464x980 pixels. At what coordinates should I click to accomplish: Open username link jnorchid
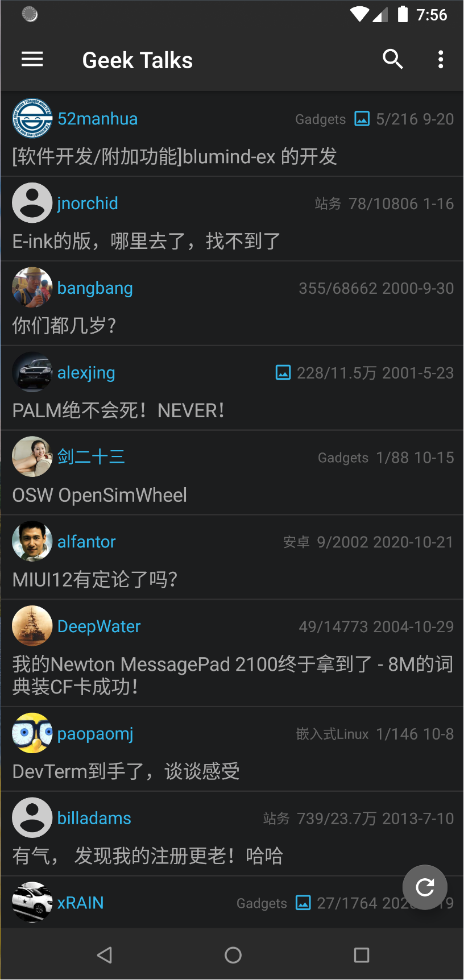(x=88, y=204)
